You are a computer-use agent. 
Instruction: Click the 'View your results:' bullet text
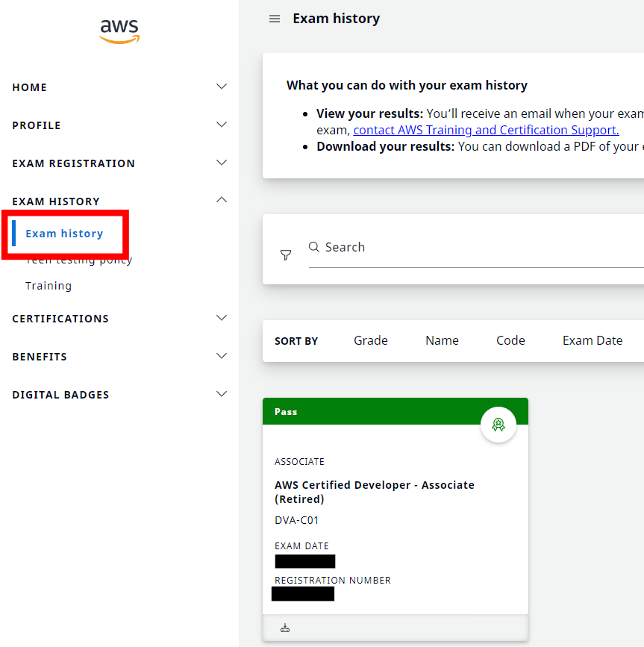tap(369, 113)
